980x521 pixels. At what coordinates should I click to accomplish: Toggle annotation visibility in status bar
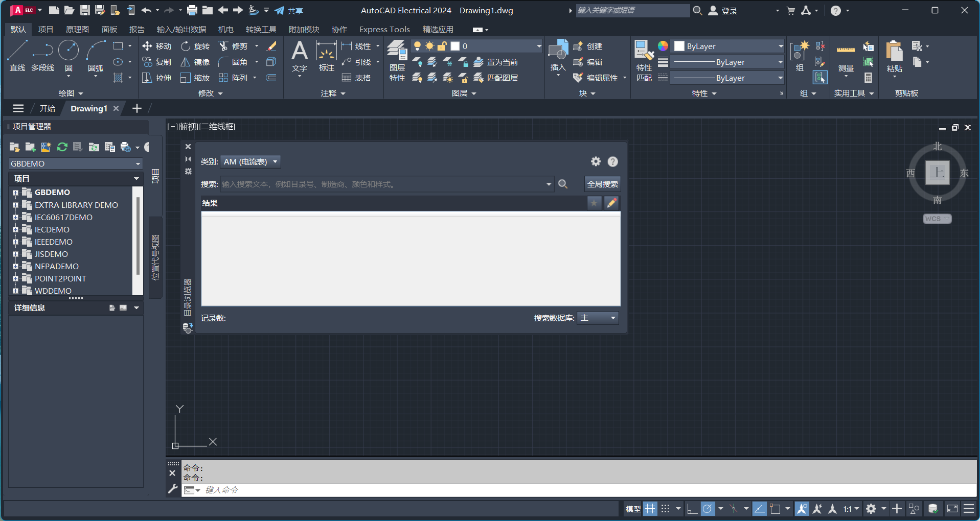(802, 509)
